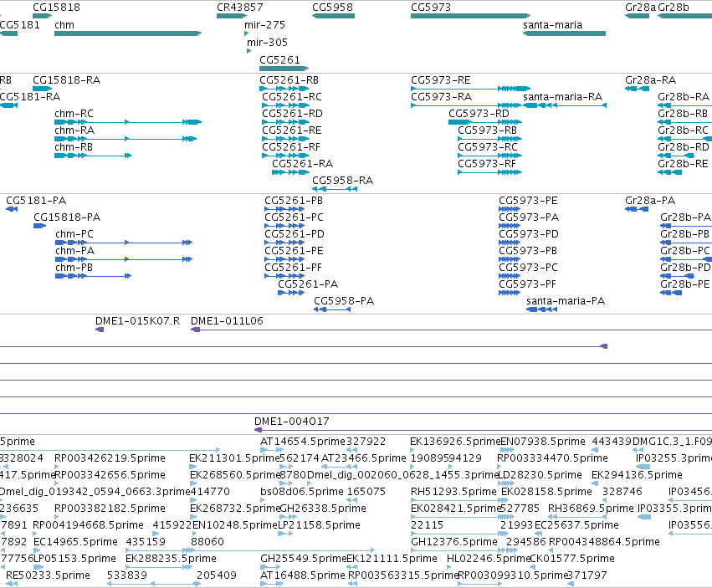Image resolution: width=712 pixels, height=588 pixels.
Task: Click transcript CG5958-RA label
Action: click(x=342, y=181)
